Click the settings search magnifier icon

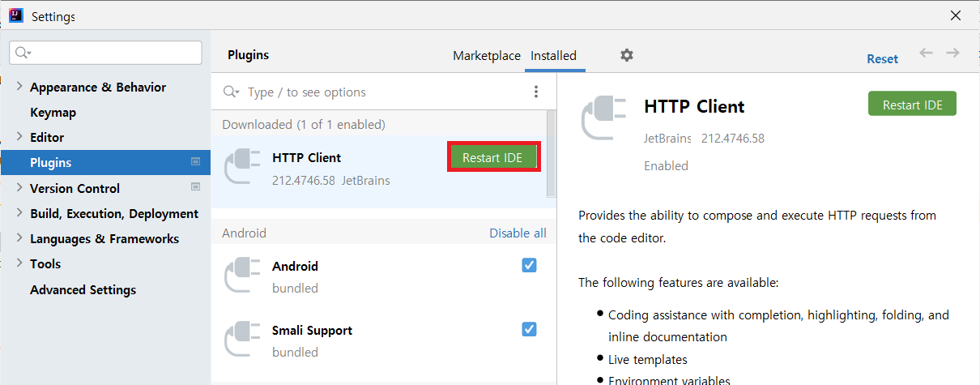23,53
